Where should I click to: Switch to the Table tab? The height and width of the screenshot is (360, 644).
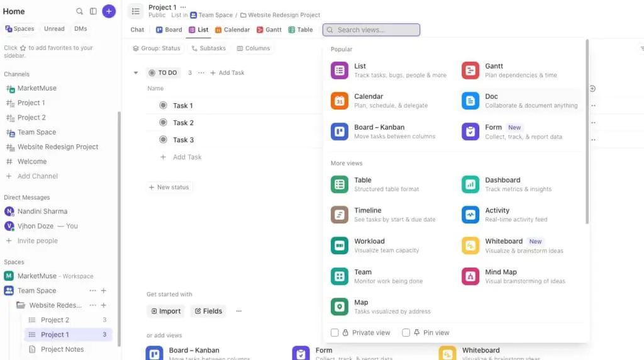301,30
